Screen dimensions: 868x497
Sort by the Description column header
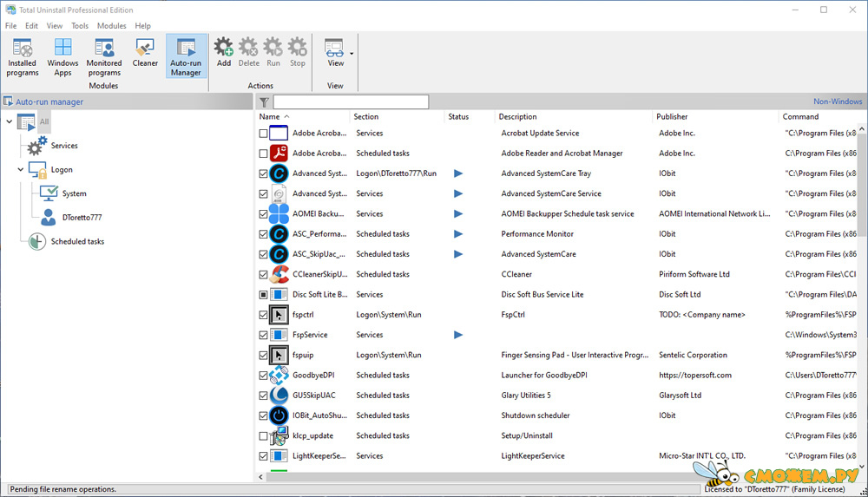(x=517, y=117)
